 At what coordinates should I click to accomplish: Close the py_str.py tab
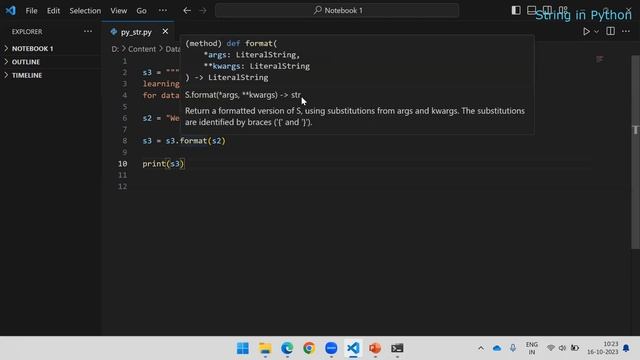[x=165, y=31]
